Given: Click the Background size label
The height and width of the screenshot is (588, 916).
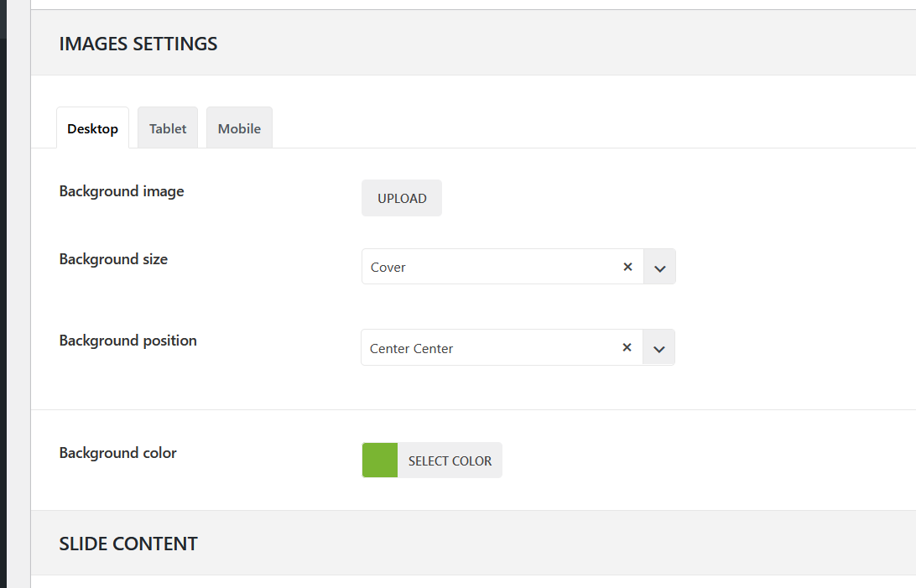Looking at the screenshot, I should (113, 259).
